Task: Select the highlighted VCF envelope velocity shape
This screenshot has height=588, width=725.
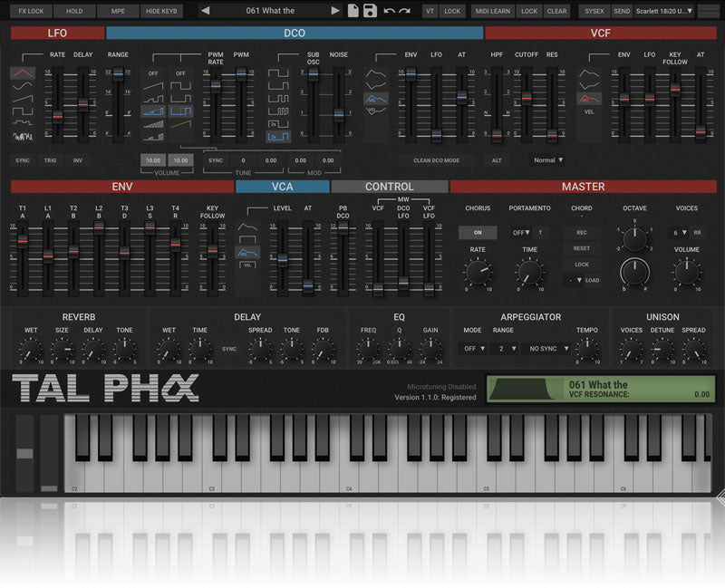Action: pyautogui.click(x=589, y=99)
